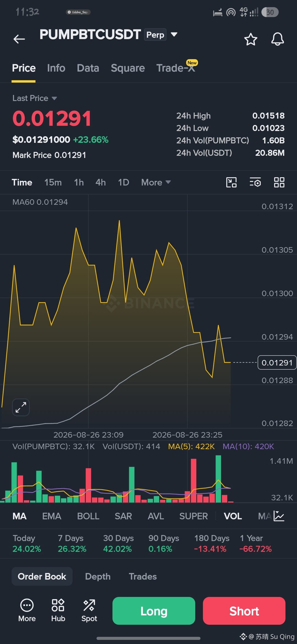Go back using the arrow icon

click(x=19, y=39)
